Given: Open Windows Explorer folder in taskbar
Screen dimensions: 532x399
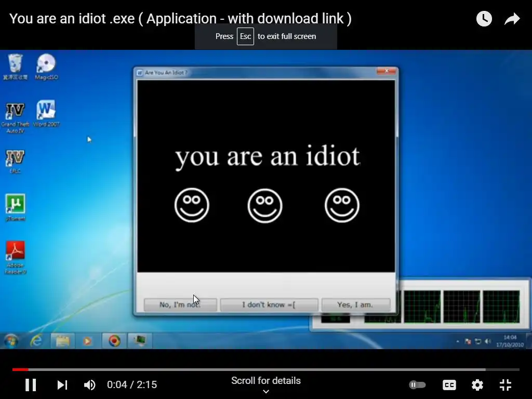Looking at the screenshot, I should [x=62, y=341].
